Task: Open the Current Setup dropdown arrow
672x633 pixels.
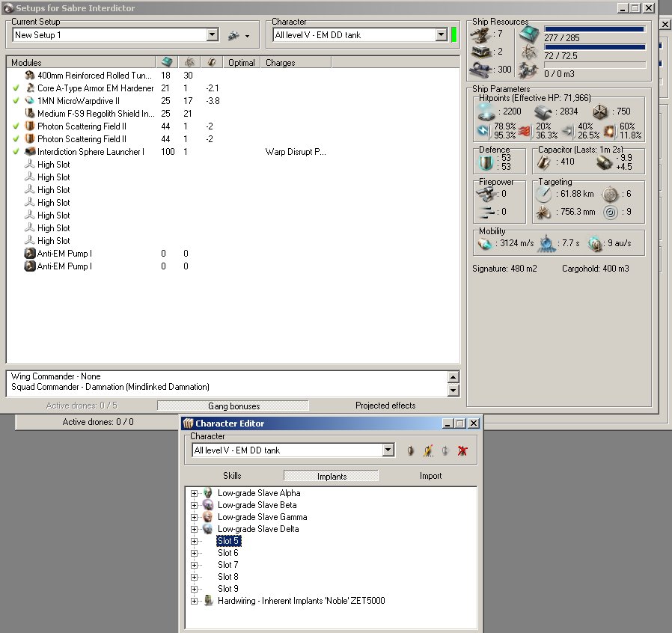Action: coord(212,35)
